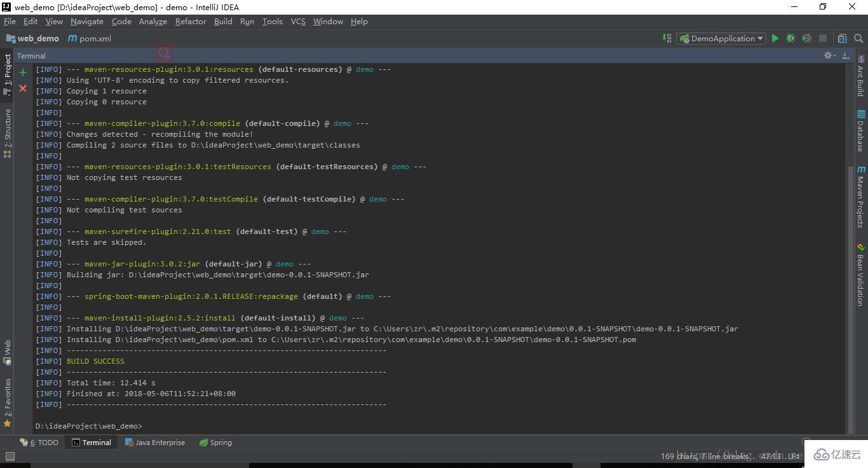Open the VCS menu
Image resolution: width=868 pixels, height=468 pixels.
[x=298, y=21]
